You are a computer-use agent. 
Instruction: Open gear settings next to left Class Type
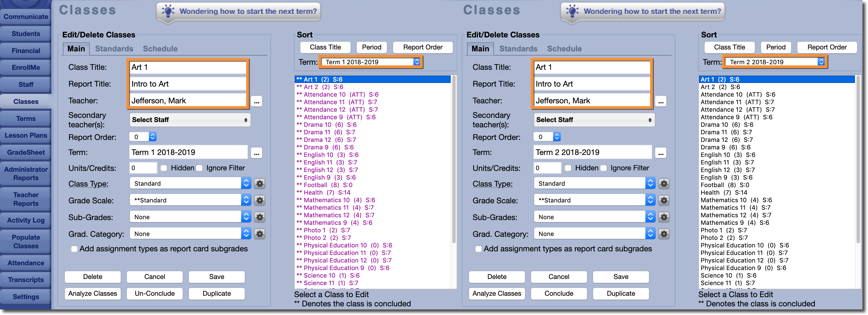coord(260,183)
